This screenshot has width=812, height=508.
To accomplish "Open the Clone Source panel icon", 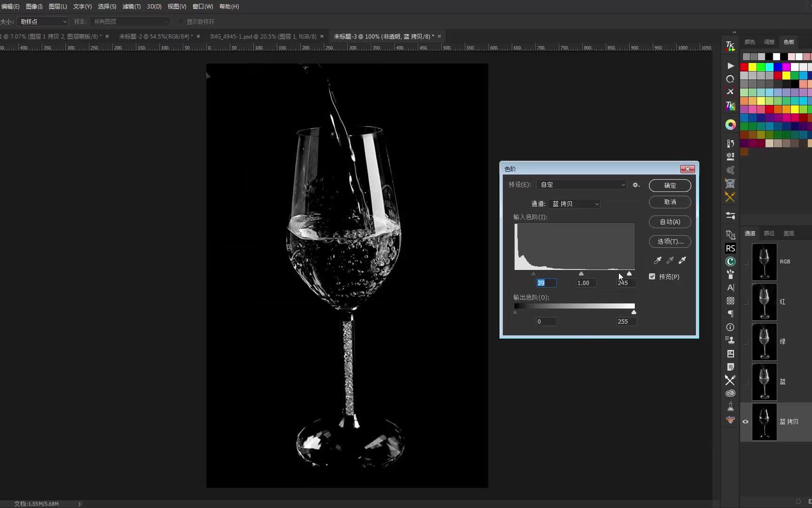I will click(x=730, y=235).
